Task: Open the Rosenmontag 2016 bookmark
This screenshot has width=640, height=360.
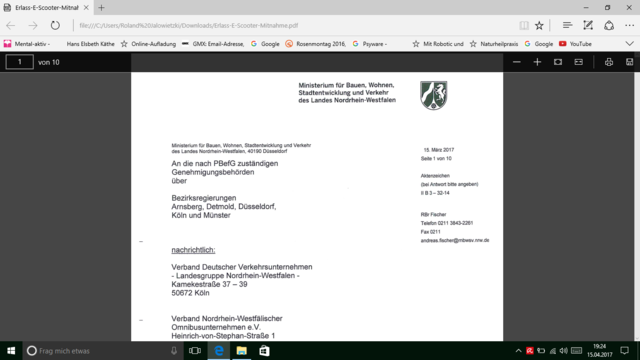Action: [x=316, y=44]
